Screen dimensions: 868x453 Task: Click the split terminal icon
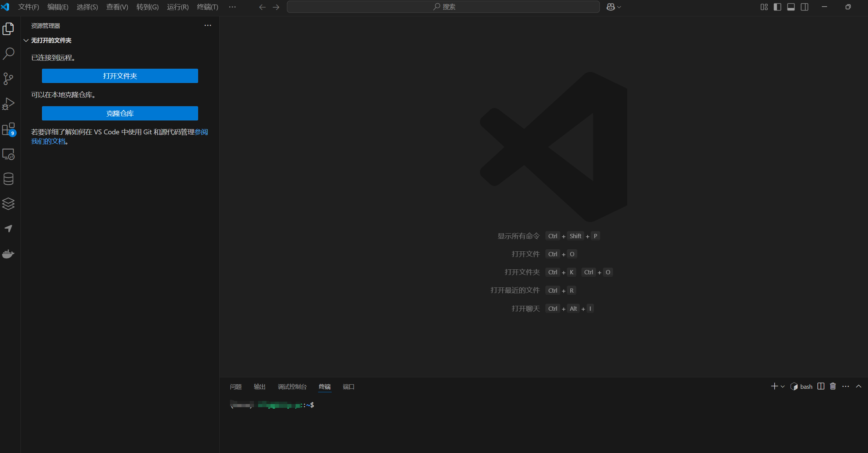click(x=820, y=386)
